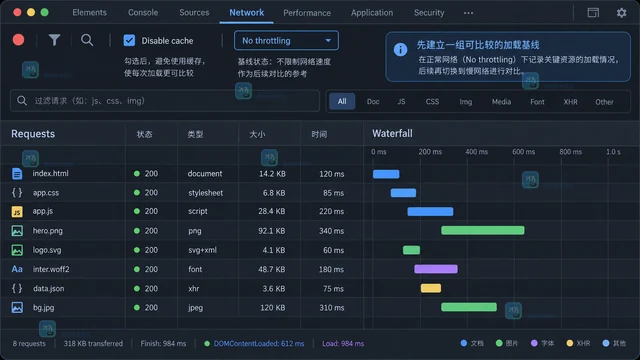This screenshot has height=360, width=640.
Task: Stop recording with the red record button
Action: (x=18, y=40)
